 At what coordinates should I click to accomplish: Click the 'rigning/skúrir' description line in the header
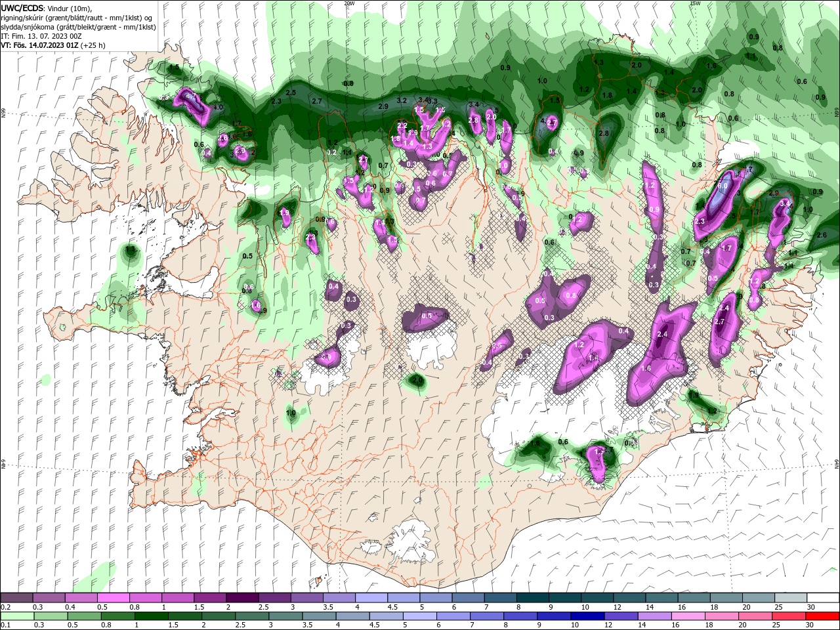tap(77, 17)
